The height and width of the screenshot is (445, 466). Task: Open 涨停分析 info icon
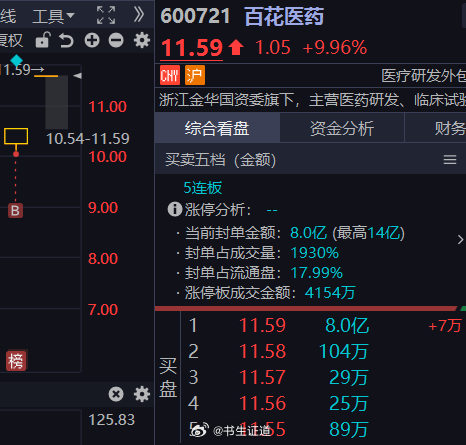pos(175,209)
